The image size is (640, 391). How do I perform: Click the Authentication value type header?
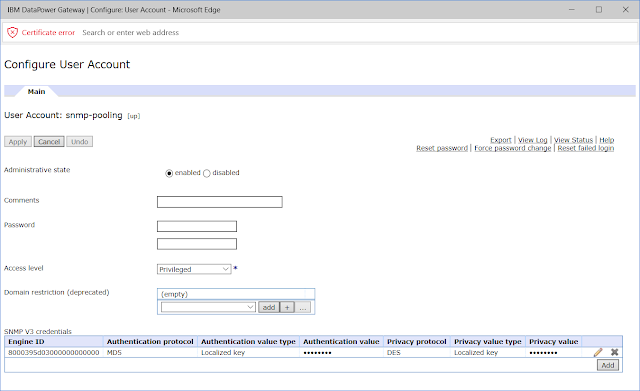248,342
